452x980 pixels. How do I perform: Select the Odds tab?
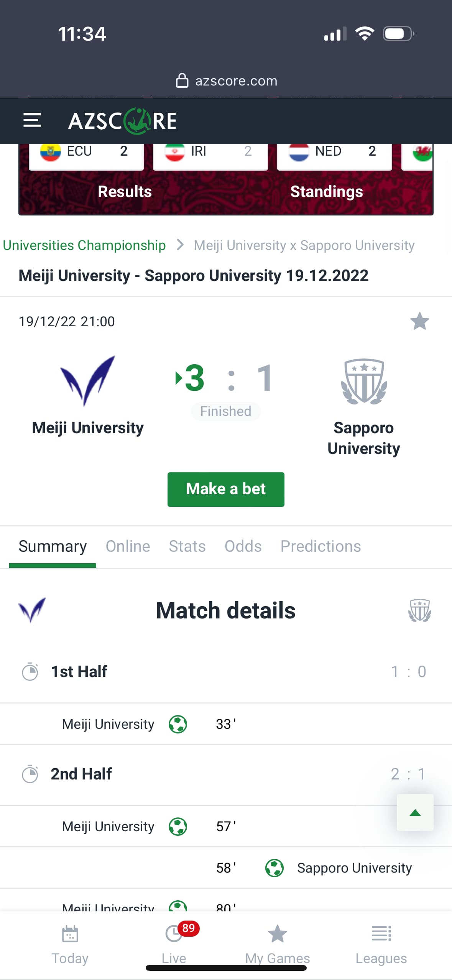coord(243,546)
